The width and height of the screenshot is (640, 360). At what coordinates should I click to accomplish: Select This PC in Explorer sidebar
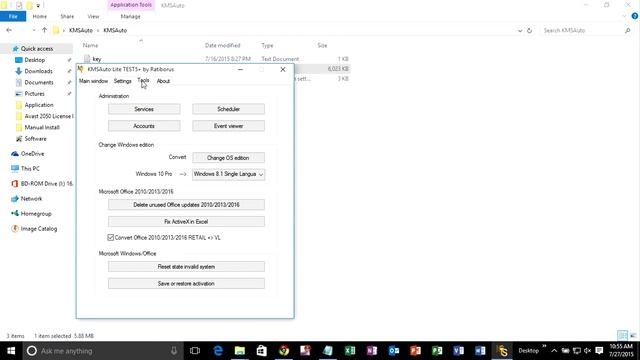30,168
